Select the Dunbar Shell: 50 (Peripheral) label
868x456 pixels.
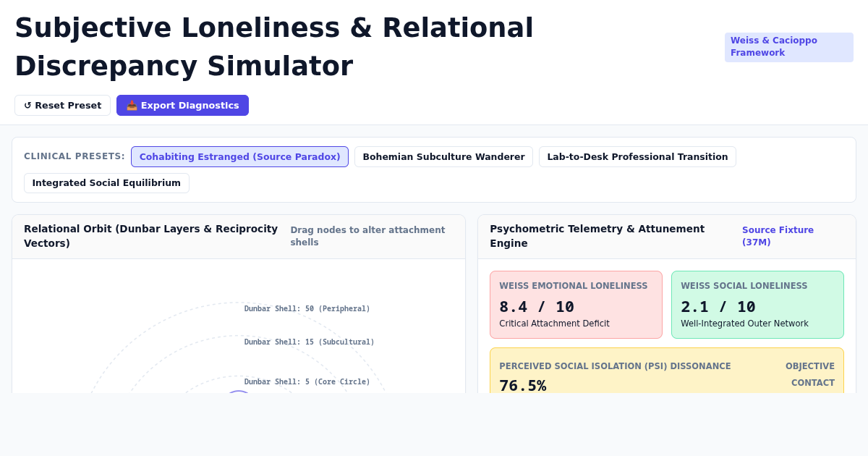(x=307, y=309)
